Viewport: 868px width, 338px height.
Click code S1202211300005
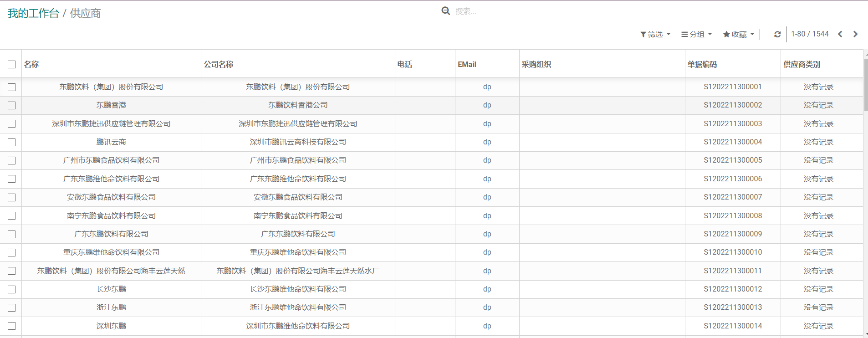[733, 160]
